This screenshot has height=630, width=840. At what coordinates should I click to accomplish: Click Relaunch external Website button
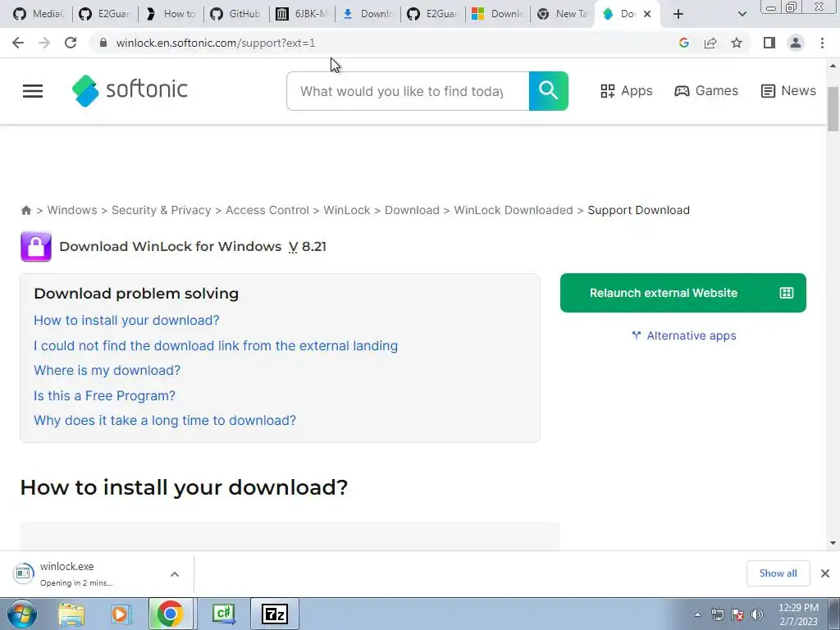[683, 293]
